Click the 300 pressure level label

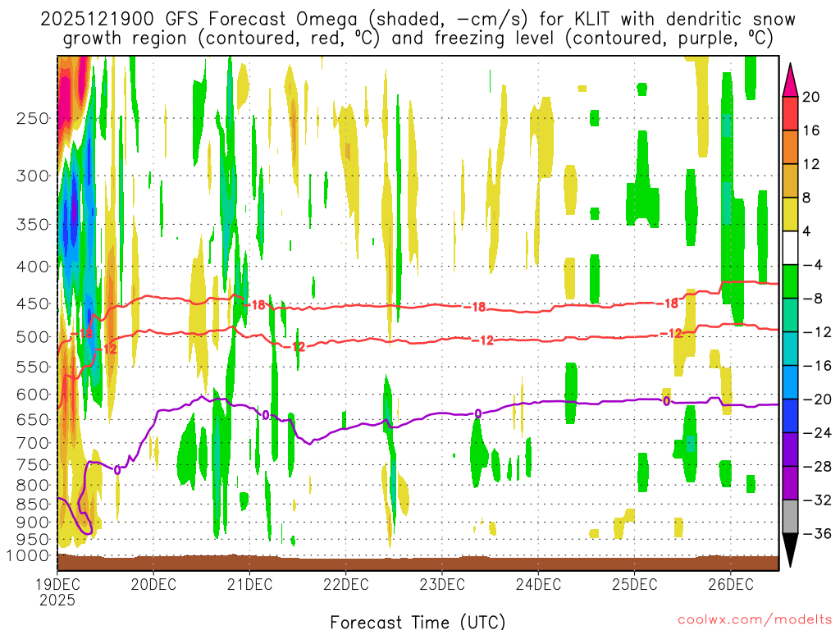tap(33, 176)
